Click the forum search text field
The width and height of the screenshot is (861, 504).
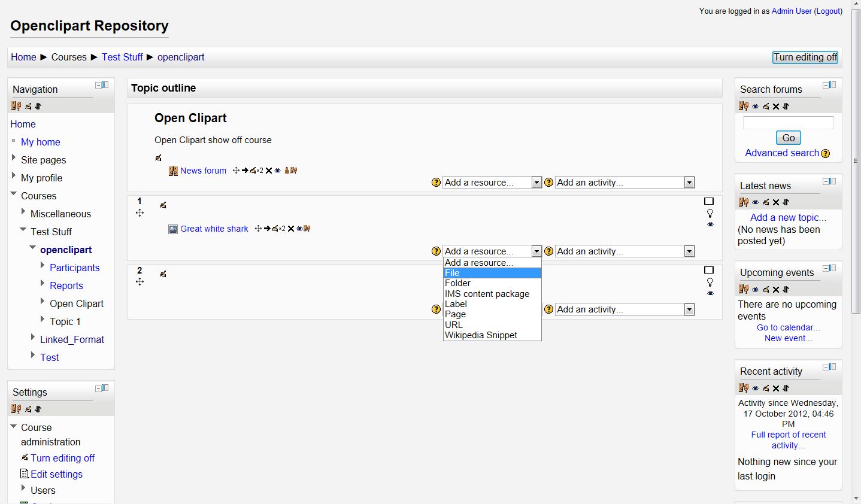(x=789, y=123)
